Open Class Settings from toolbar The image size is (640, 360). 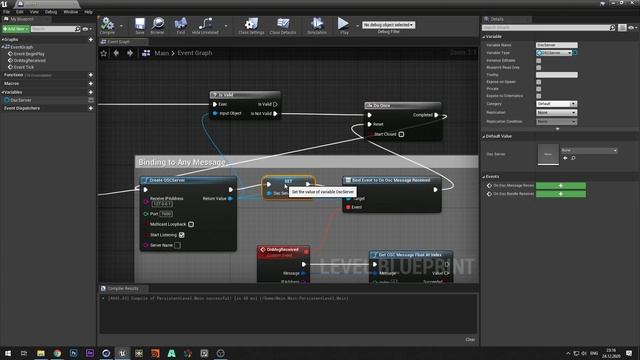pyautogui.click(x=251, y=24)
